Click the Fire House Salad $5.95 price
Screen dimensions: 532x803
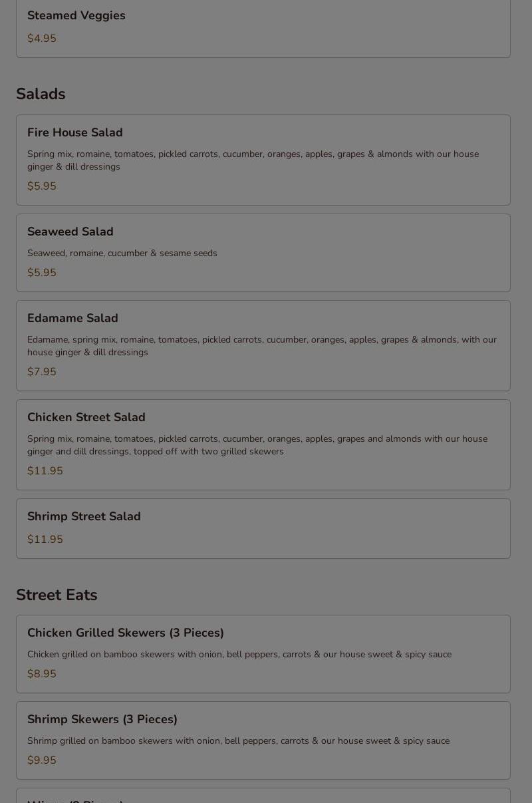(42, 186)
